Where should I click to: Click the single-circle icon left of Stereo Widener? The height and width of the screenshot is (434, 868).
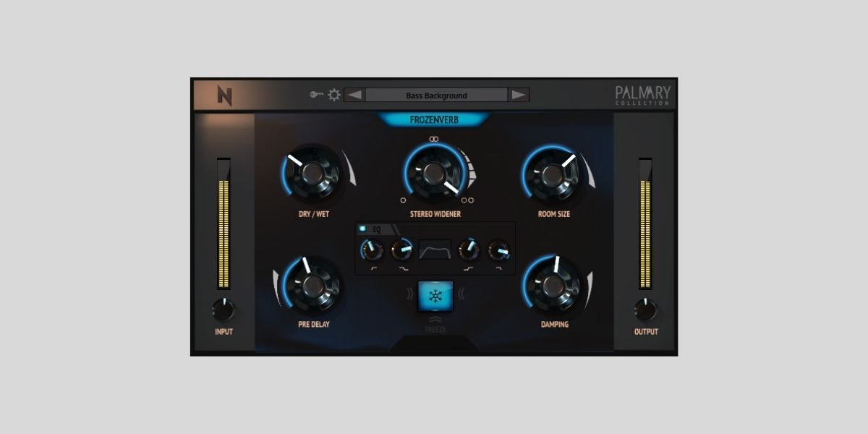click(x=403, y=200)
